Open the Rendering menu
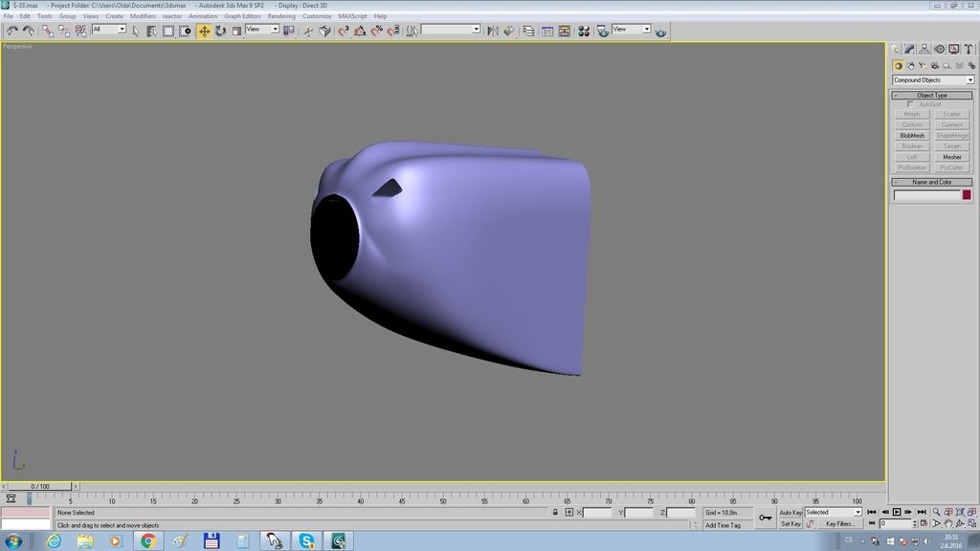Image resolution: width=980 pixels, height=551 pixels. [x=281, y=16]
